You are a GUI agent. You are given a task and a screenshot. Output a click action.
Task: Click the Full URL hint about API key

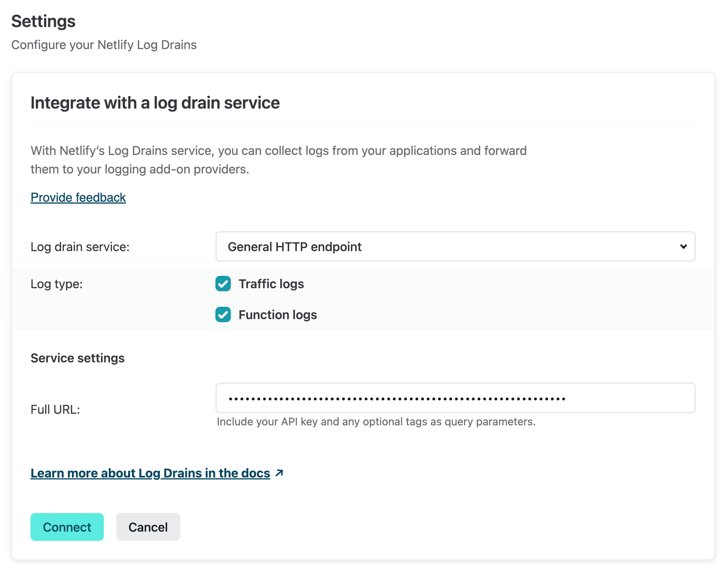point(376,421)
